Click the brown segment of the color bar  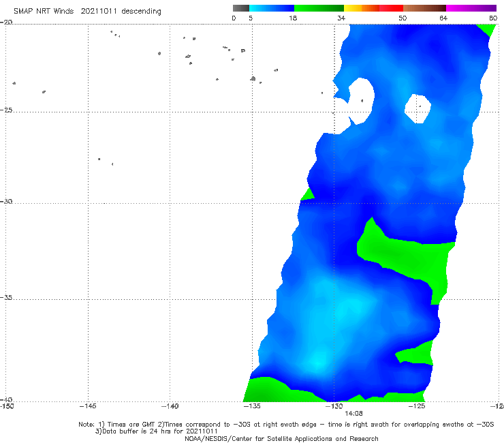click(424, 8)
